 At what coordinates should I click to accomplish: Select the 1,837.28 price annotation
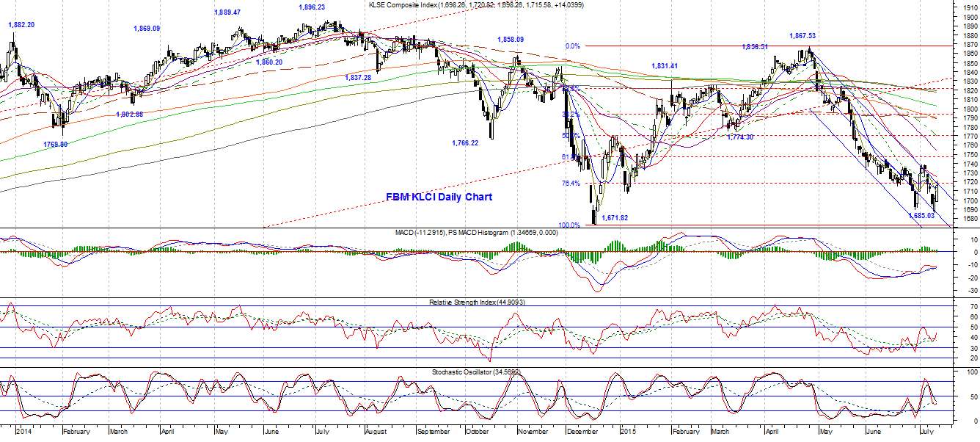click(358, 77)
